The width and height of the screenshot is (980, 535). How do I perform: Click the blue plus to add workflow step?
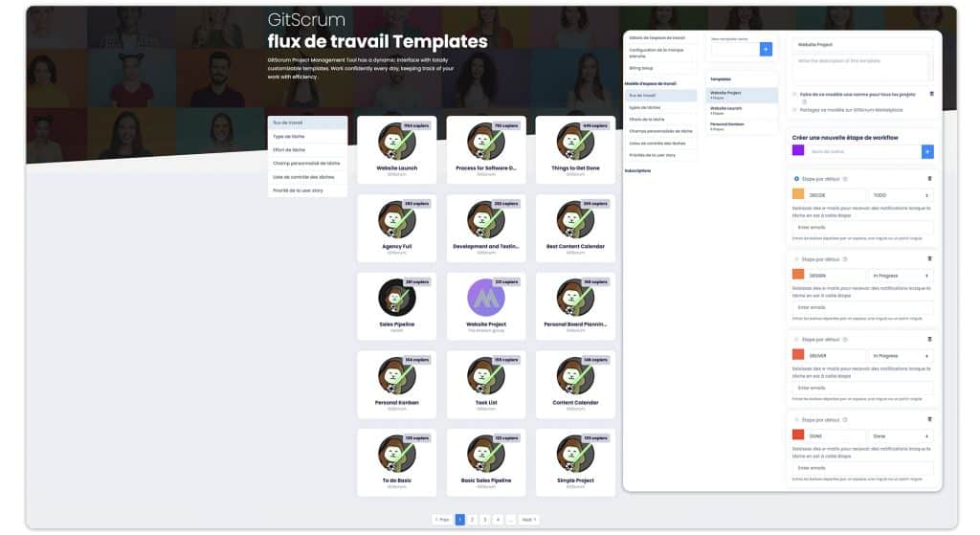tap(927, 151)
